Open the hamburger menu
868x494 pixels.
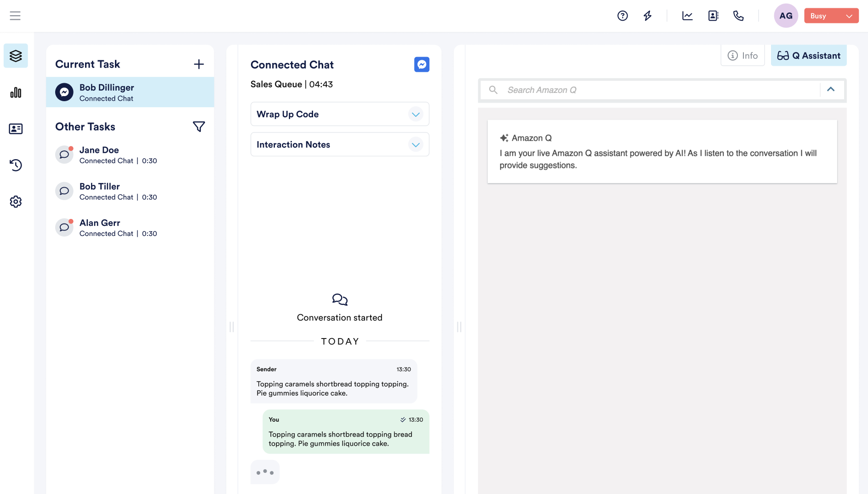pos(15,16)
